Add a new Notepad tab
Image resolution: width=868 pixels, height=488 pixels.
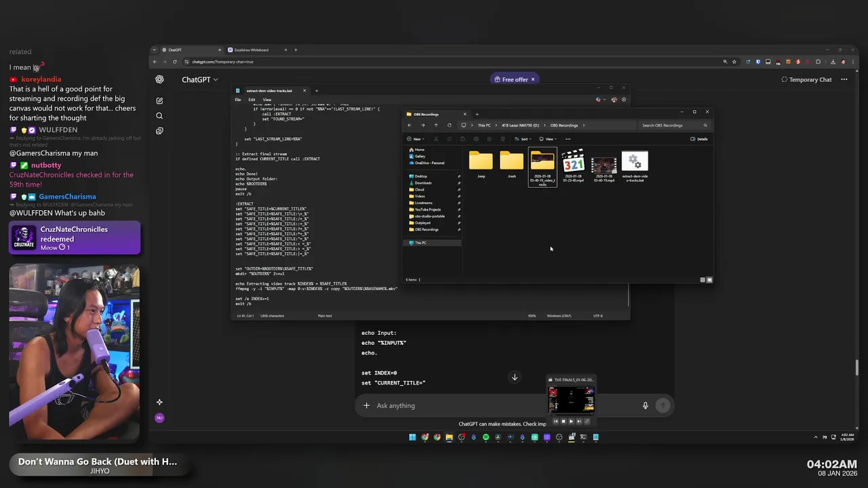click(316, 90)
